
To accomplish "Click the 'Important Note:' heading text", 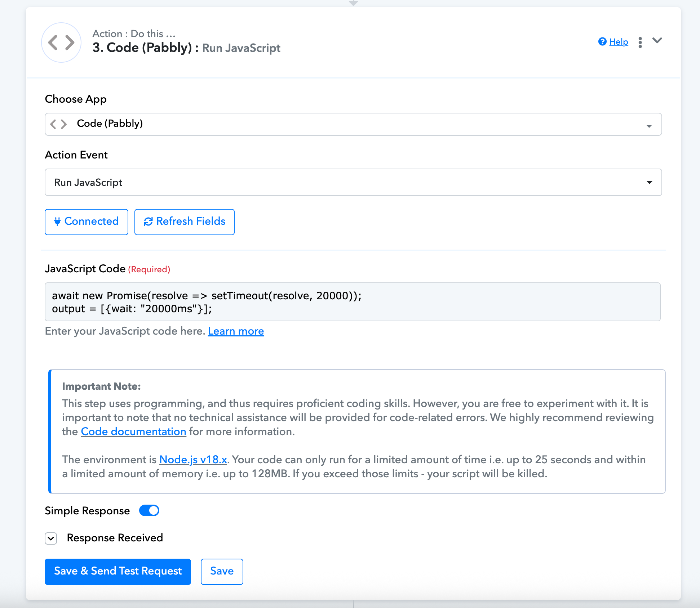I will pyautogui.click(x=101, y=386).
